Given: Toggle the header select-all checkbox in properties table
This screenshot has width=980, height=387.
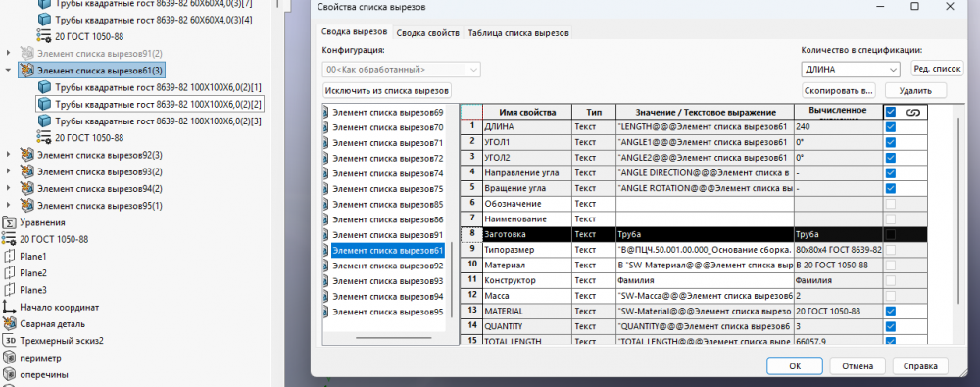Looking at the screenshot, I should click(x=891, y=112).
